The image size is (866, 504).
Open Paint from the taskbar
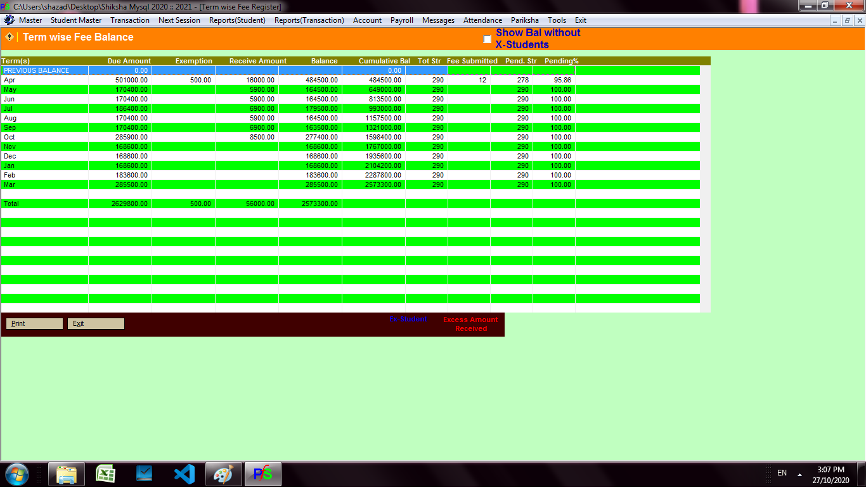[x=224, y=474]
